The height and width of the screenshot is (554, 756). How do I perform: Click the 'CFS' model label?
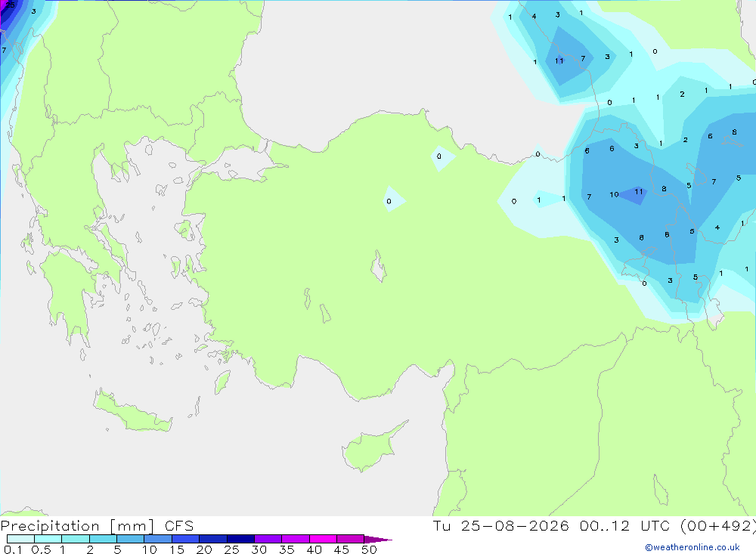[179, 526]
